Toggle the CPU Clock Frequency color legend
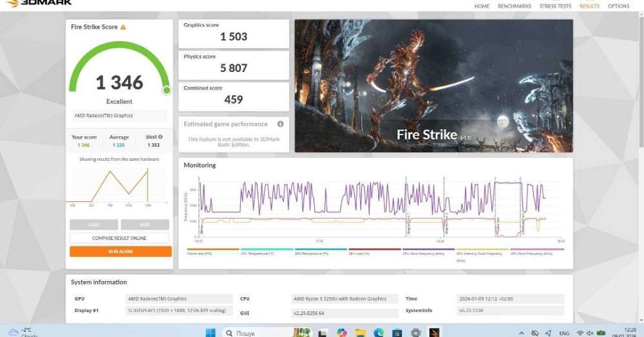This screenshot has width=644, height=337. click(428, 252)
